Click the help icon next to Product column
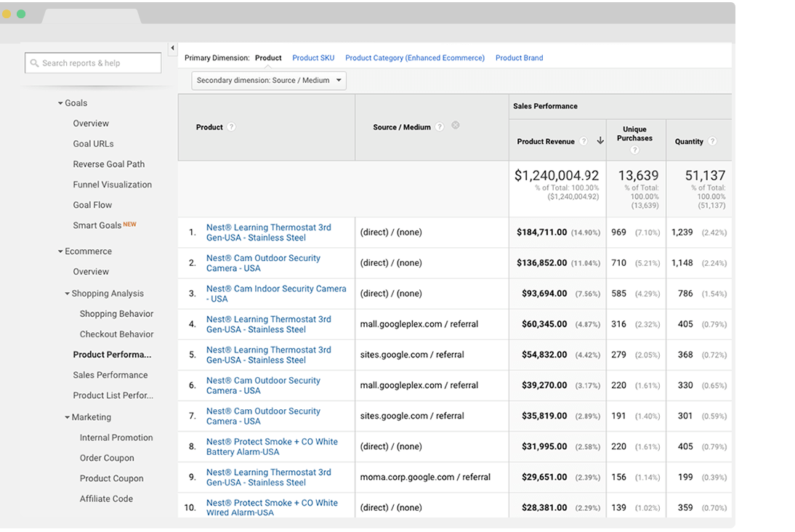Image resolution: width=795 pixels, height=532 pixels. [231, 127]
